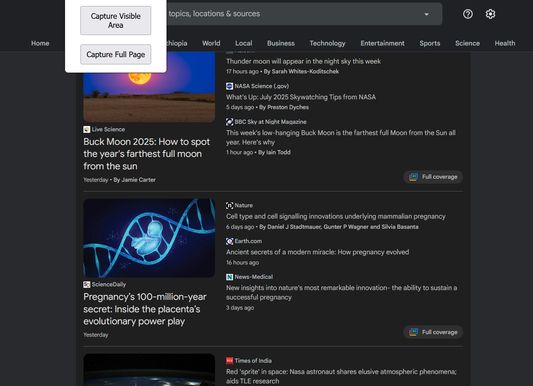Open the help question mark icon
The height and width of the screenshot is (386, 533).
[x=468, y=14]
